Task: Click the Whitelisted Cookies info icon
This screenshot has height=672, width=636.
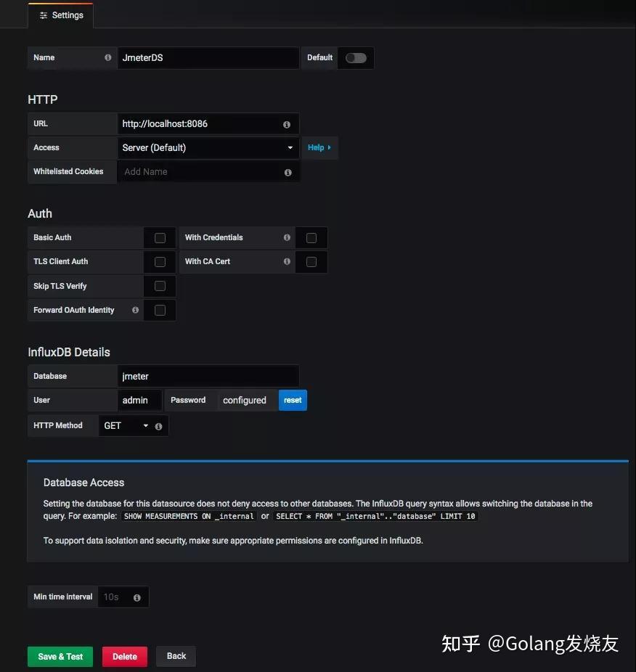Action: (287, 171)
